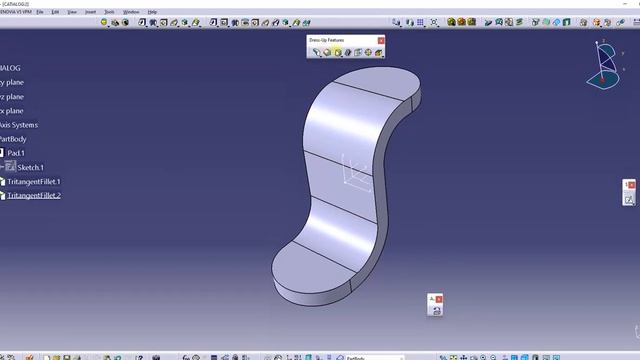Open the ENOVIA V5 VPM menu

click(16, 12)
